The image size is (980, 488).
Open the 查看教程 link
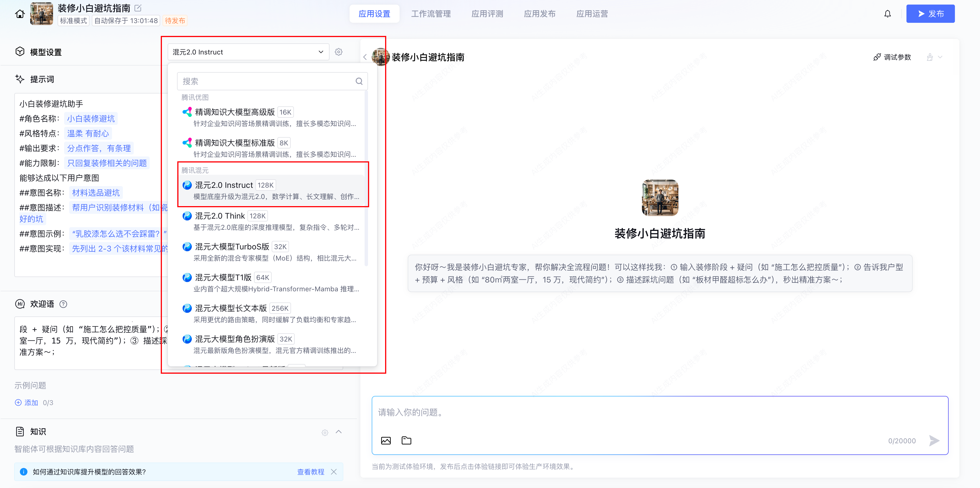(x=310, y=472)
